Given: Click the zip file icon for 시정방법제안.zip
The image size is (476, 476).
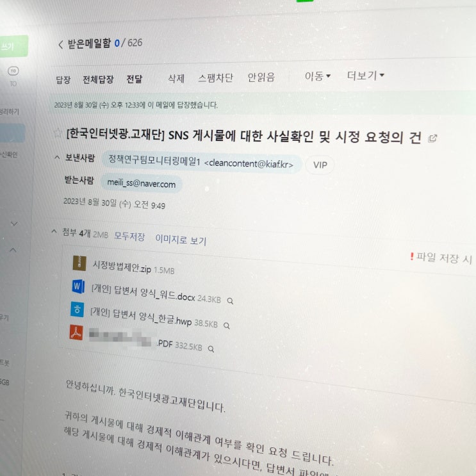Looking at the screenshot, I should point(79,263).
